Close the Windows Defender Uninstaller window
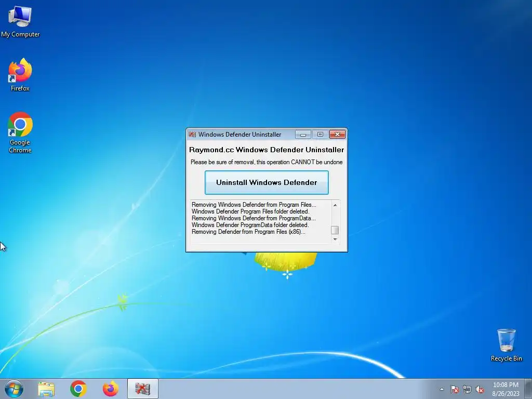The width and height of the screenshot is (532, 399). pos(337,135)
